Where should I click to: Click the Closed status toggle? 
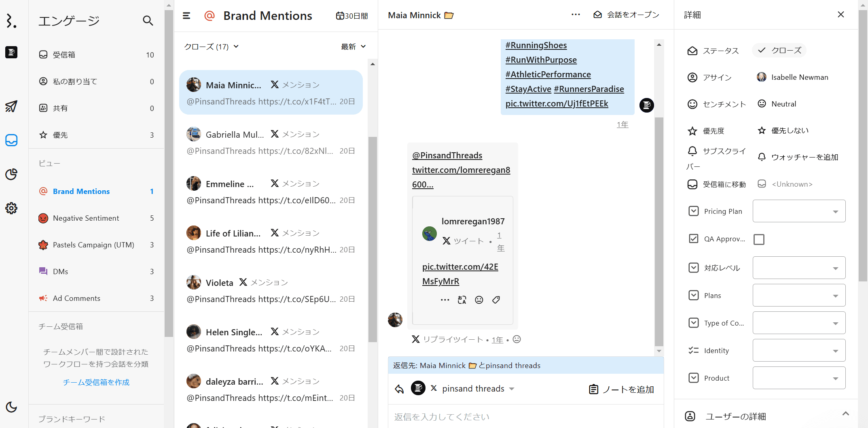coord(779,50)
